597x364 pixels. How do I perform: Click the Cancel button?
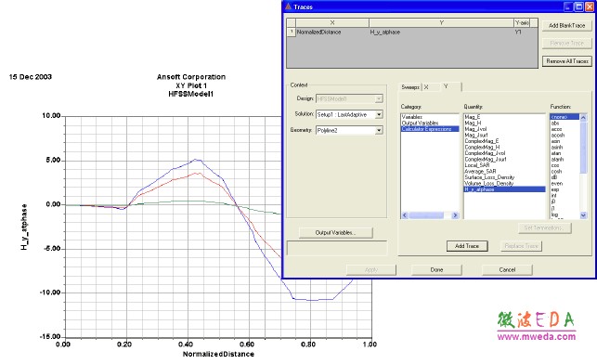tap(507, 269)
